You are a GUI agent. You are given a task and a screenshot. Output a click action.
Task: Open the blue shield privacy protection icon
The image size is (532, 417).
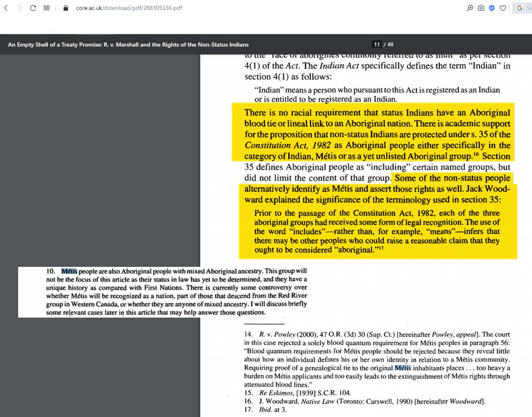492,8
